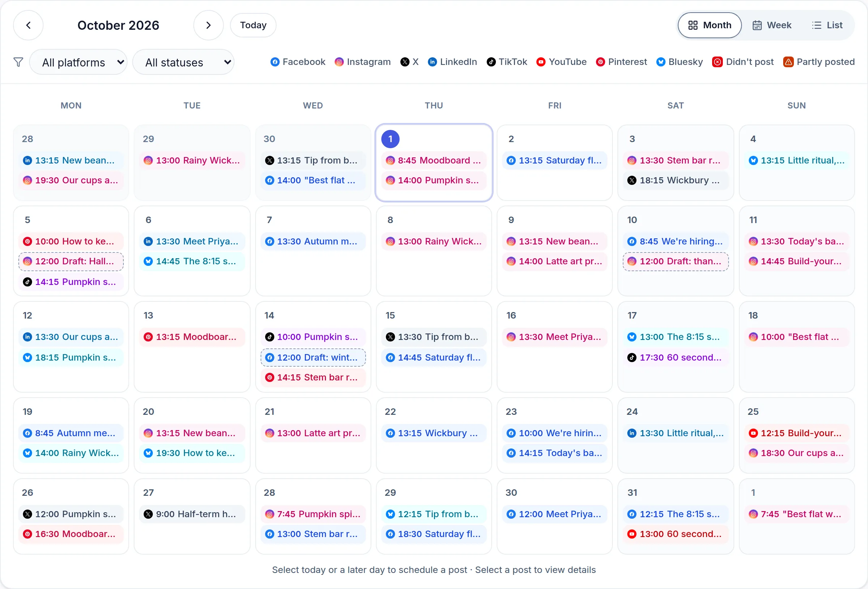This screenshot has width=868, height=589.
Task: Click the Instagram legend icon
Action: click(x=339, y=62)
